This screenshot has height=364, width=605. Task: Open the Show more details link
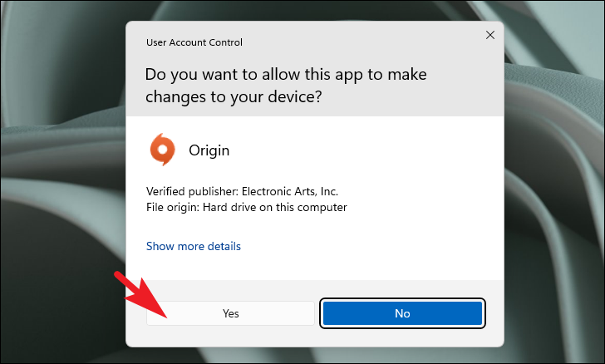(194, 246)
